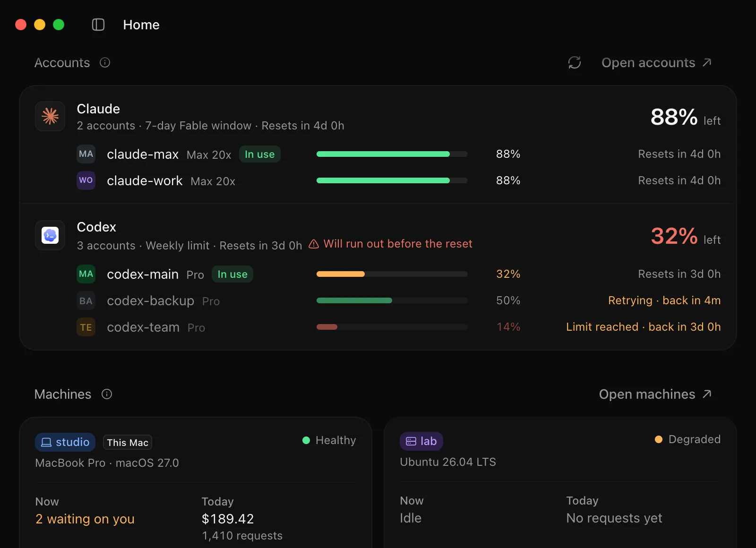Open the studio machine chip
The image size is (756, 548).
(x=65, y=442)
